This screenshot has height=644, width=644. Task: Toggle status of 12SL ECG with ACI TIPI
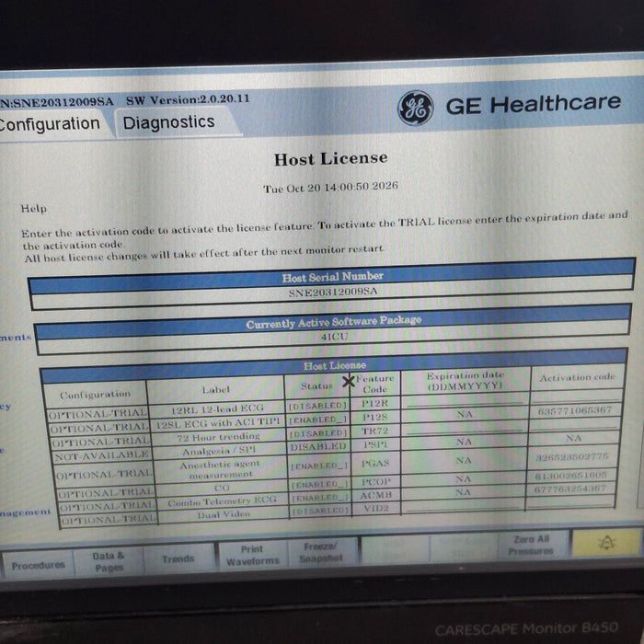pos(318,420)
